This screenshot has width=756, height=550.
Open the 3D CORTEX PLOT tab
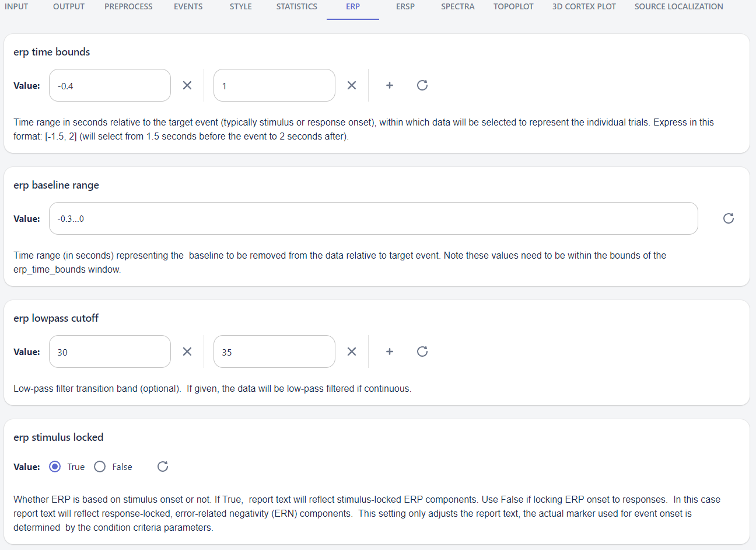pos(584,6)
